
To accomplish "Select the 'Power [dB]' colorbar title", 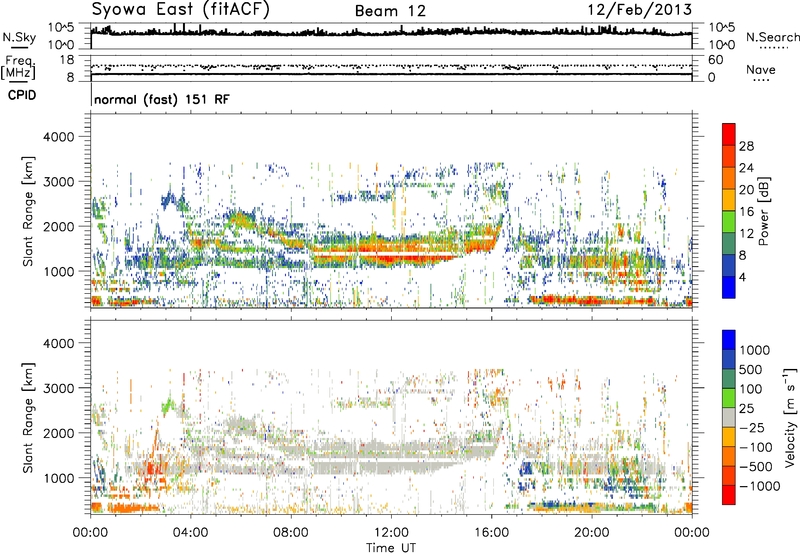I will coord(763,211).
